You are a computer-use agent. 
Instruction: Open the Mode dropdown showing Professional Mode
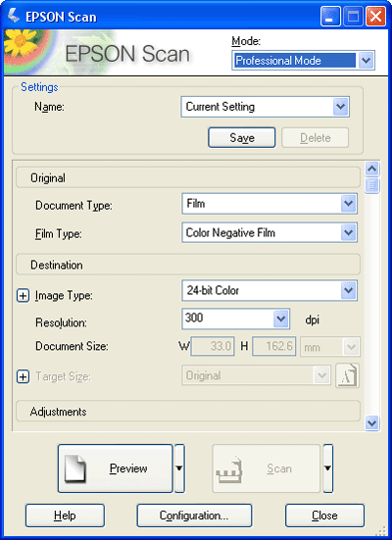(303, 61)
